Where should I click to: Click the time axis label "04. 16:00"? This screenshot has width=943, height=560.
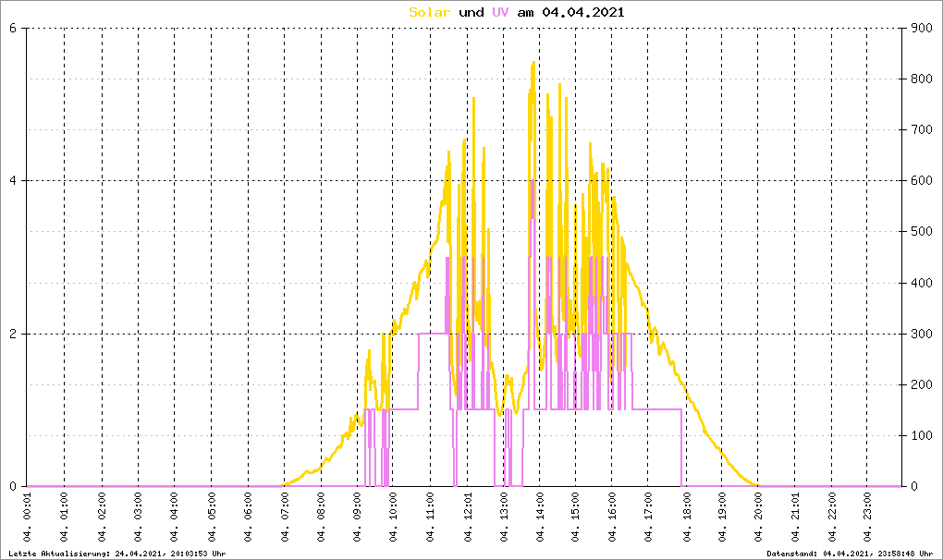612,517
